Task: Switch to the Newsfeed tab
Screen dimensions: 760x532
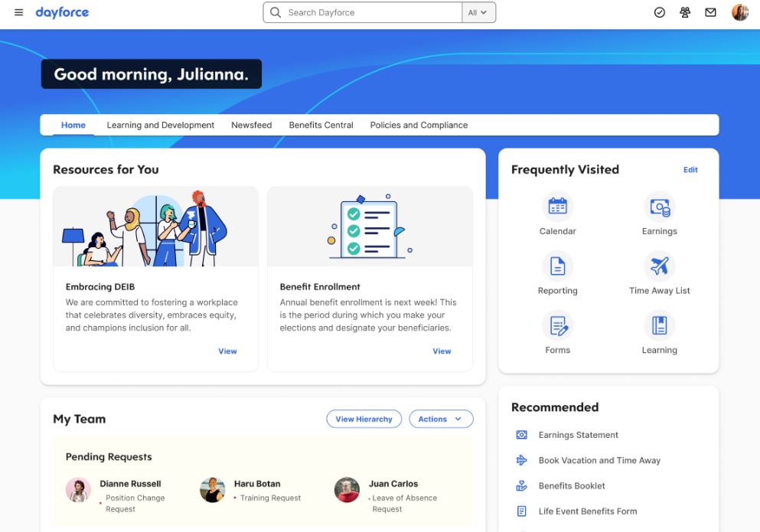Action: [x=251, y=125]
